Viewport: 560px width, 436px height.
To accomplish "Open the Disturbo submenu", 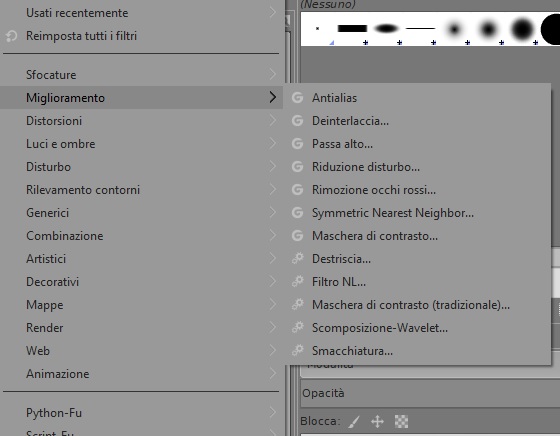I will (x=141, y=167).
